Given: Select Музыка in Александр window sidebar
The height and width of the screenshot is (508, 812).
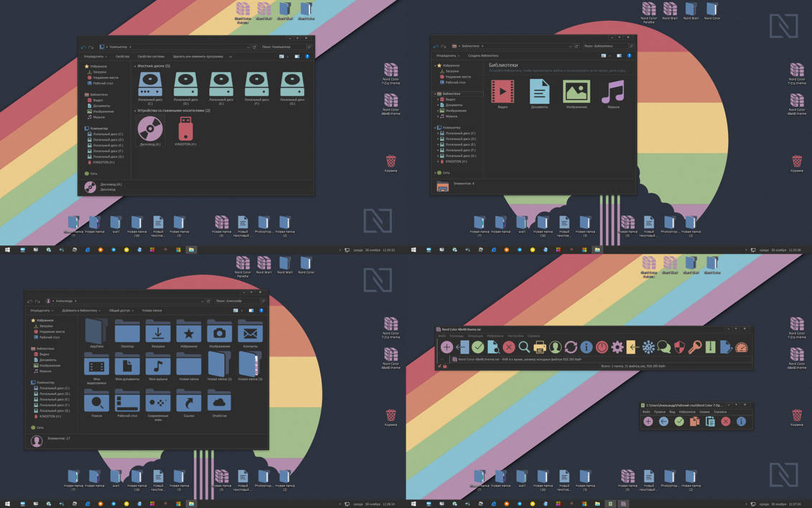Looking at the screenshot, I should (42, 371).
